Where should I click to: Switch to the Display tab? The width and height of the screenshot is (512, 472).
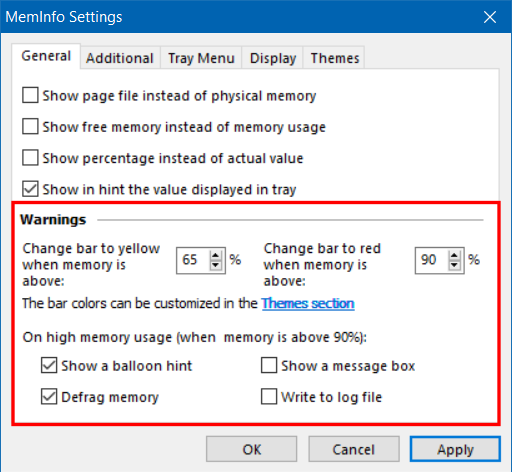point(273,58)
